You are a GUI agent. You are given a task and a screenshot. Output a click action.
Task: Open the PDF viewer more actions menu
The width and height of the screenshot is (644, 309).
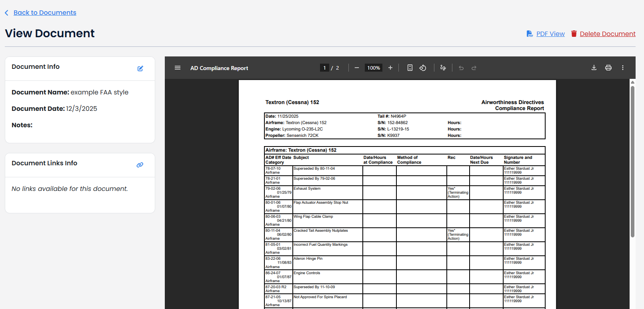point(623,68)
